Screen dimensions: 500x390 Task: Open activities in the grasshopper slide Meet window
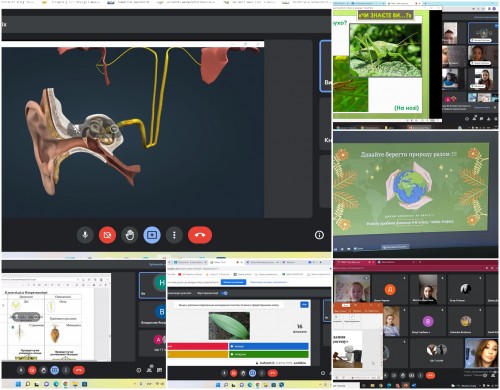[x=489, y=119]
